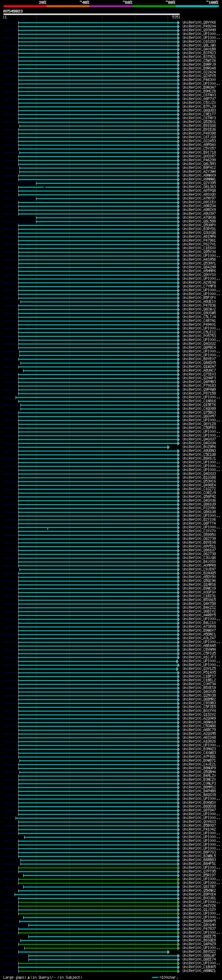Select hit UniRef100_A9UDN3
The width and height of the screenshot is (222, 980).
[199, 451]
